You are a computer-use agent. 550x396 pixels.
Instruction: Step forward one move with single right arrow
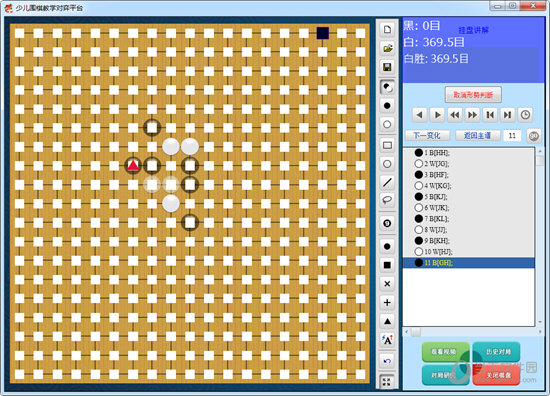[437, 115]
